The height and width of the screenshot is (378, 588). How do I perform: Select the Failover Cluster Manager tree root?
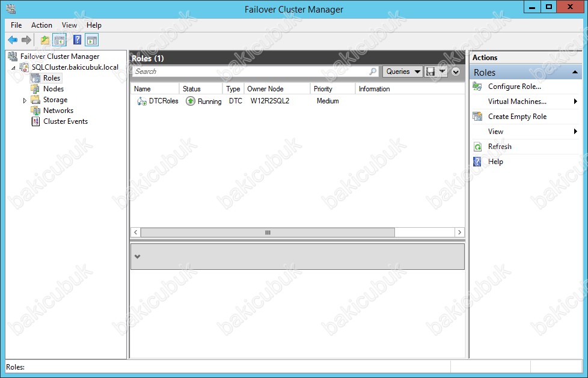pyautogui.click(x=60, y=56)
